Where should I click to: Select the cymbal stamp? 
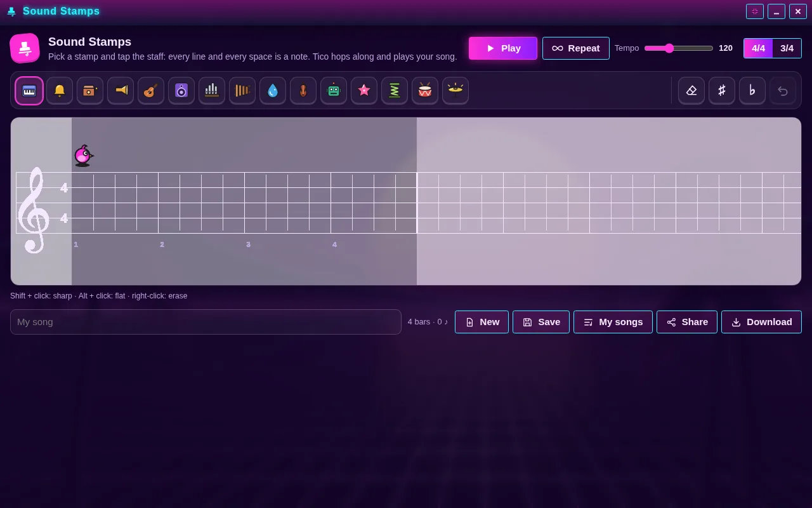(x=455, y=90)
